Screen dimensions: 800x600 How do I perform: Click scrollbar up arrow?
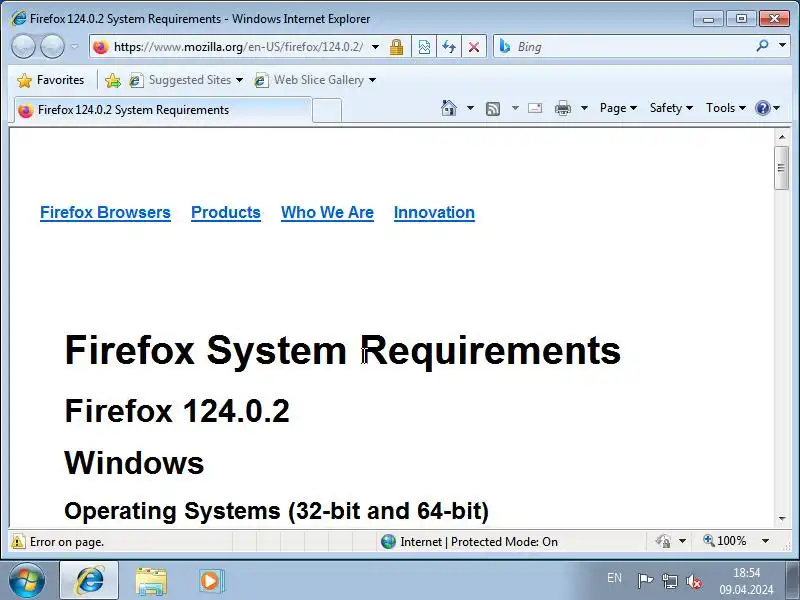coord(782,137)
